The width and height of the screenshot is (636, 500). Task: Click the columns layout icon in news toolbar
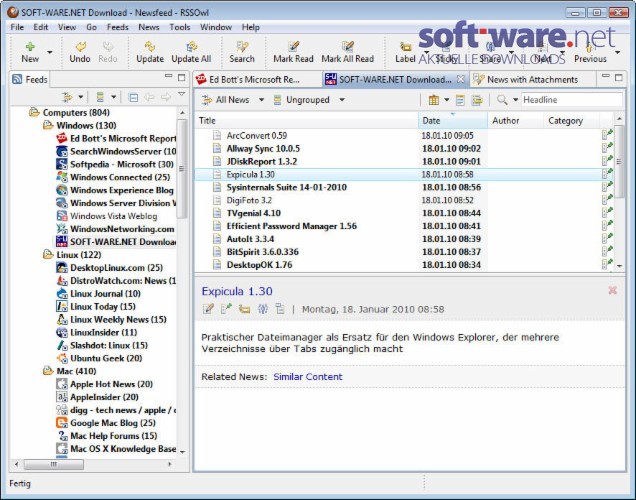pos(434,100)
